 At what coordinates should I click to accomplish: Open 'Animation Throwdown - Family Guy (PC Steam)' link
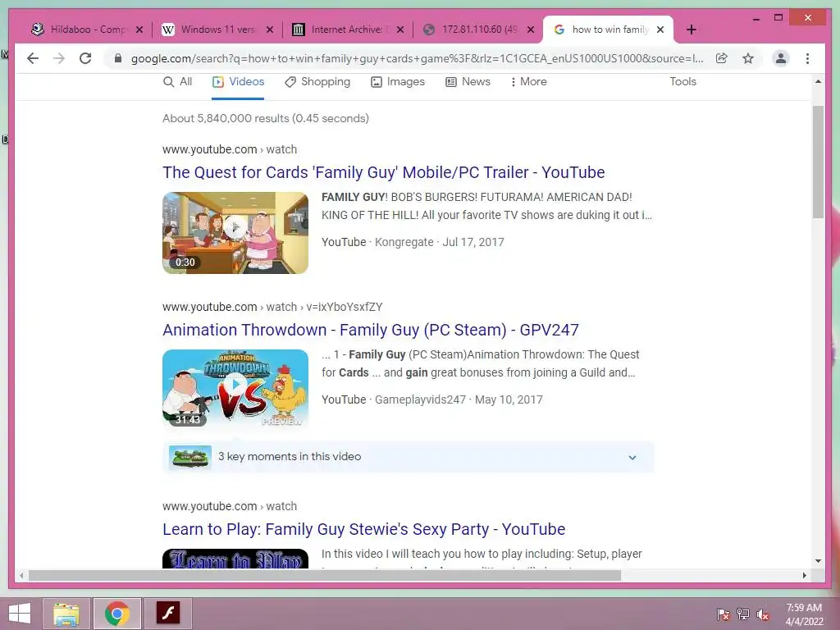point(371,330)
